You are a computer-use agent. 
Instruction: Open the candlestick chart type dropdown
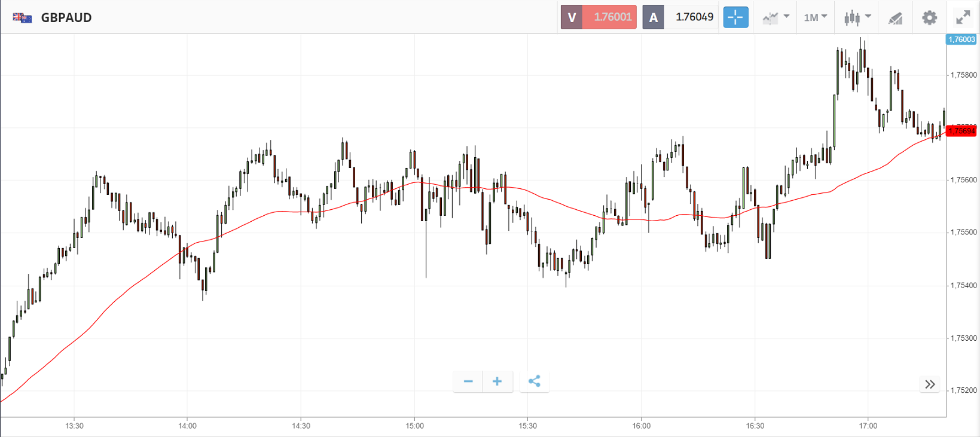pos(857,17)
